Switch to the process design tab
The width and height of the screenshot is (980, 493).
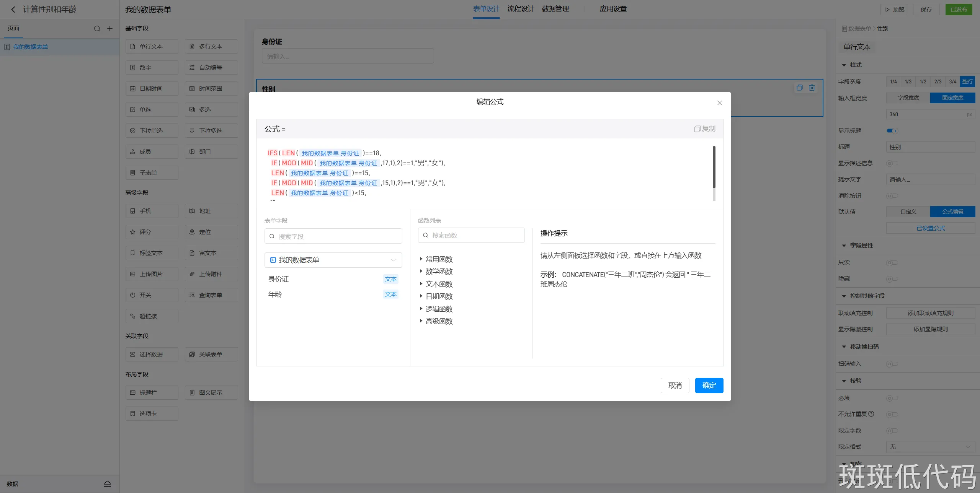(520, 9)
